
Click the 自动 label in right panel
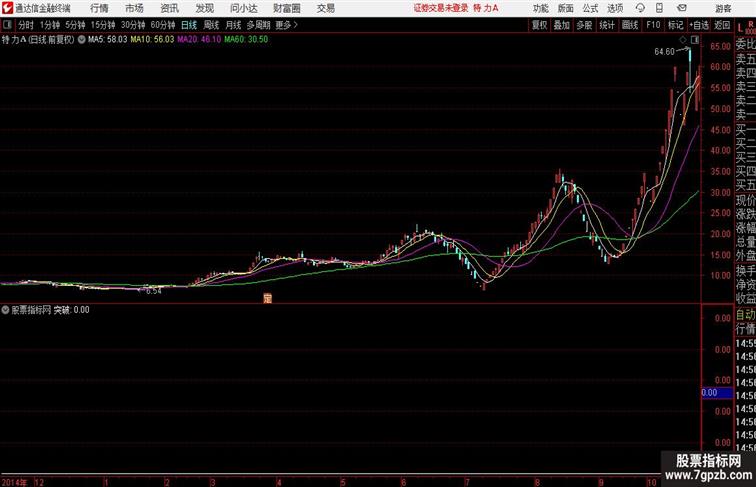pyautogui.click(x=745, y=315)
